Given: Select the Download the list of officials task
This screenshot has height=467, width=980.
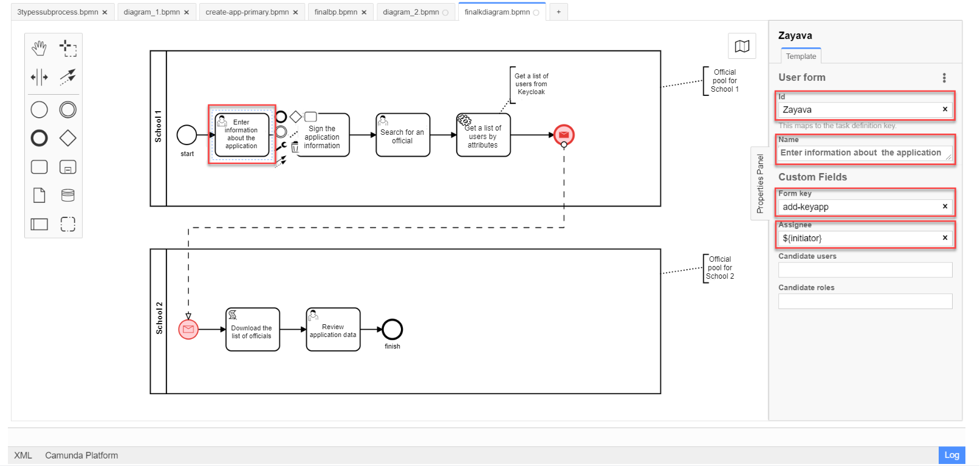Looking at the screenshot, I should [253, 329].
